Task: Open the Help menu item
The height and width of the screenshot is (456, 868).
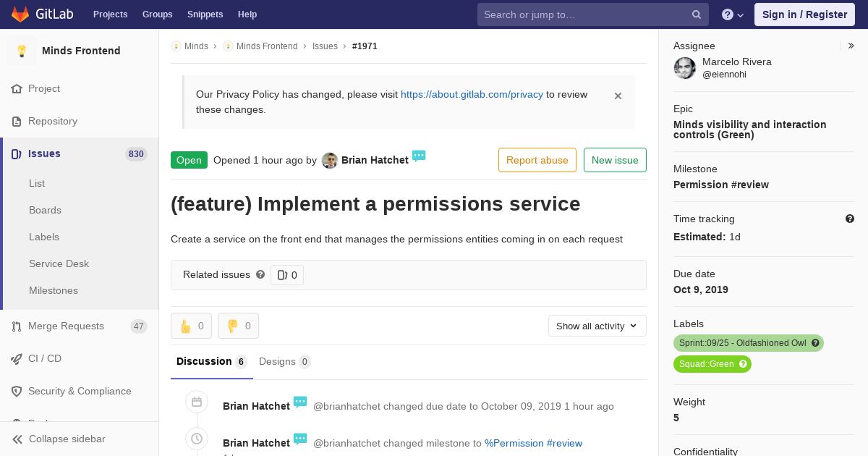Action: point(247,14)
